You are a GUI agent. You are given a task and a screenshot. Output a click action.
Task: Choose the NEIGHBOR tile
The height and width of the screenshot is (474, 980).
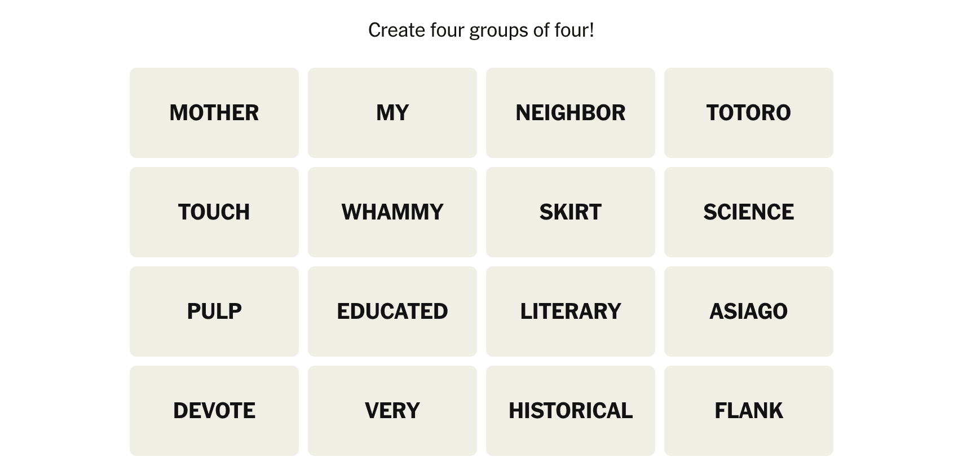570,113
